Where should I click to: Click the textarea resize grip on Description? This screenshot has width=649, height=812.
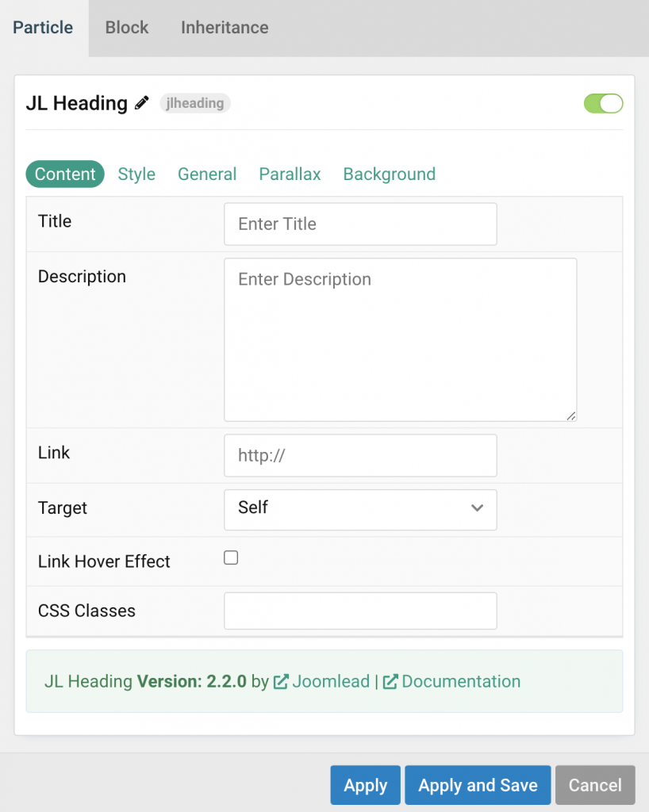(x=571, y=416)
